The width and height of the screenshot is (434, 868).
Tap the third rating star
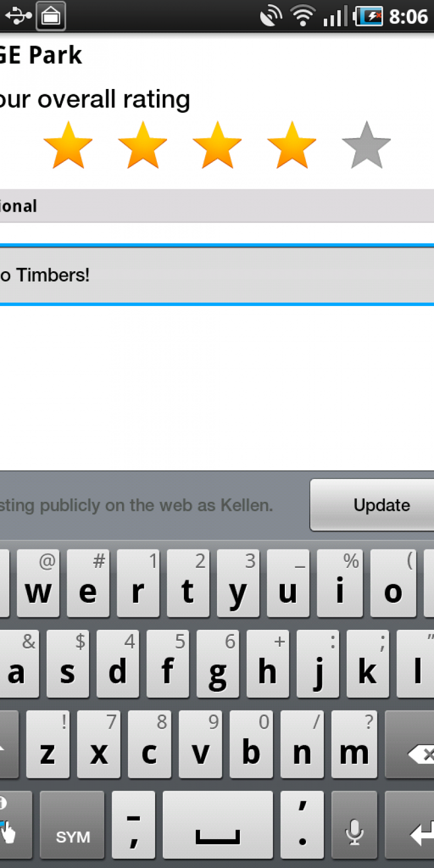point(217,145)
